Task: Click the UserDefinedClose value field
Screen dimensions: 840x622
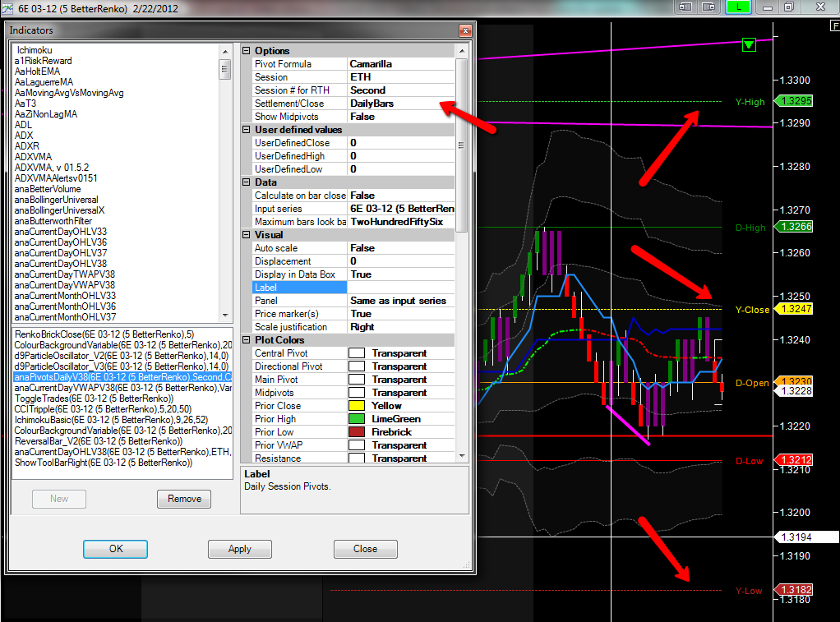Action: point(401,142)
